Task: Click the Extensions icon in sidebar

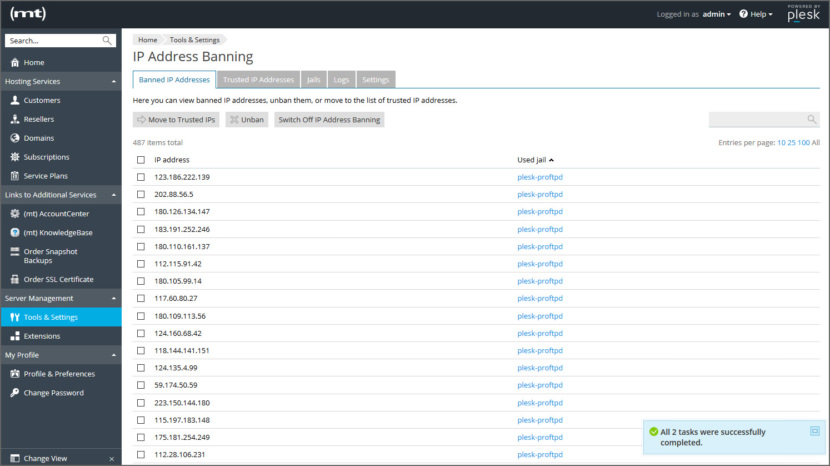Action: (15, 336)
